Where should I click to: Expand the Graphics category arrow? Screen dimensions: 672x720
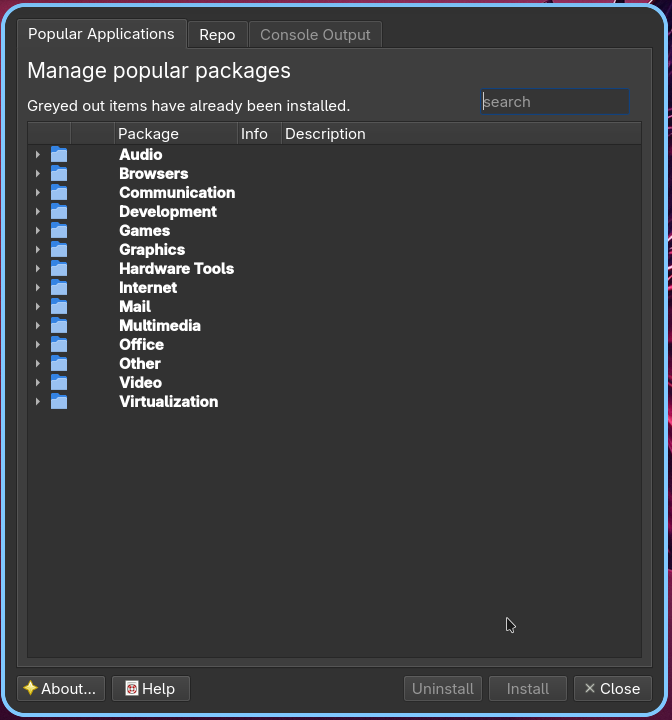[x=38, y=250]
